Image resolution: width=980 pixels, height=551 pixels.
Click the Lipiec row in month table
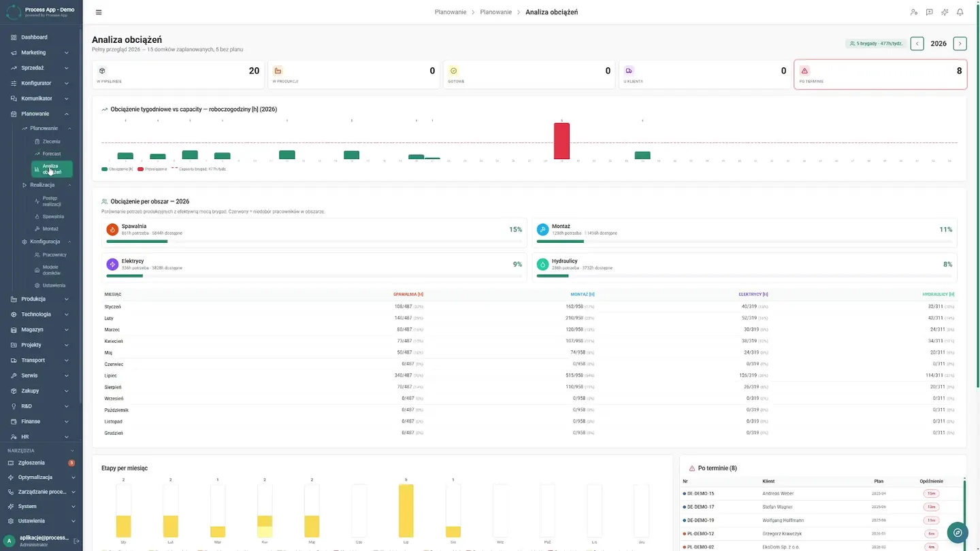pos(529,375)
